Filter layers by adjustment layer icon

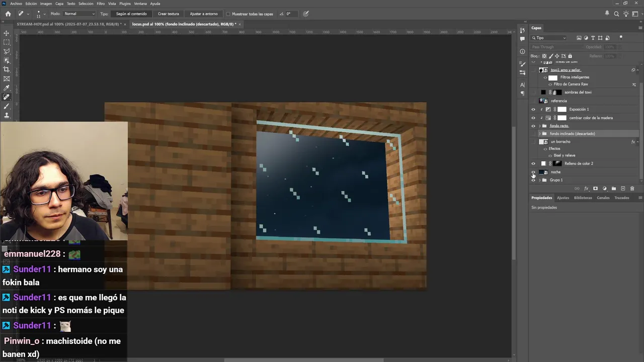586,38
